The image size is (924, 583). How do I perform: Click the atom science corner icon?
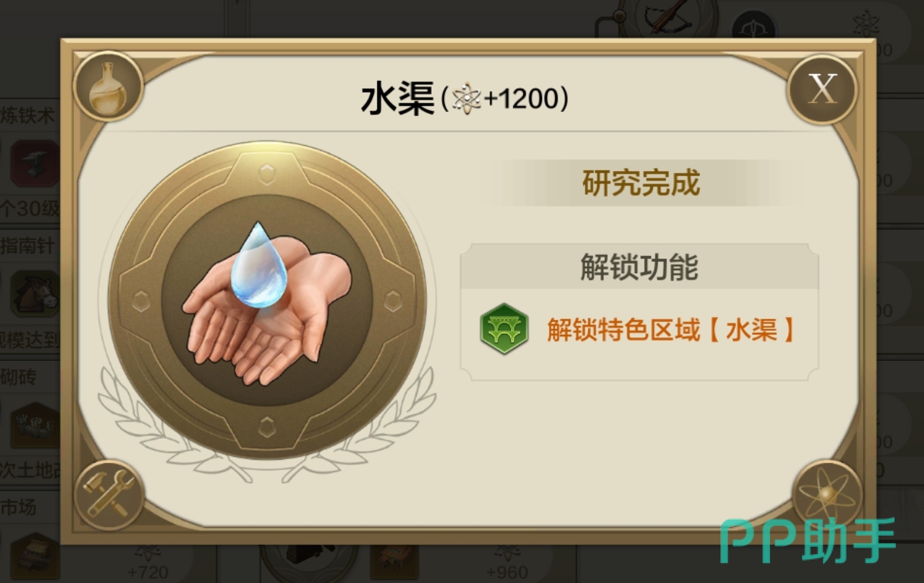coord(827,494)
